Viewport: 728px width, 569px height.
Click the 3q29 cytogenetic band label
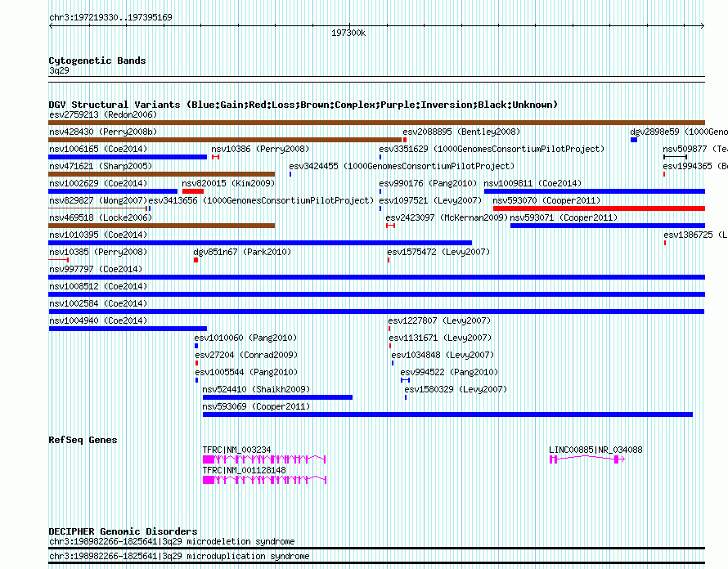59,70
